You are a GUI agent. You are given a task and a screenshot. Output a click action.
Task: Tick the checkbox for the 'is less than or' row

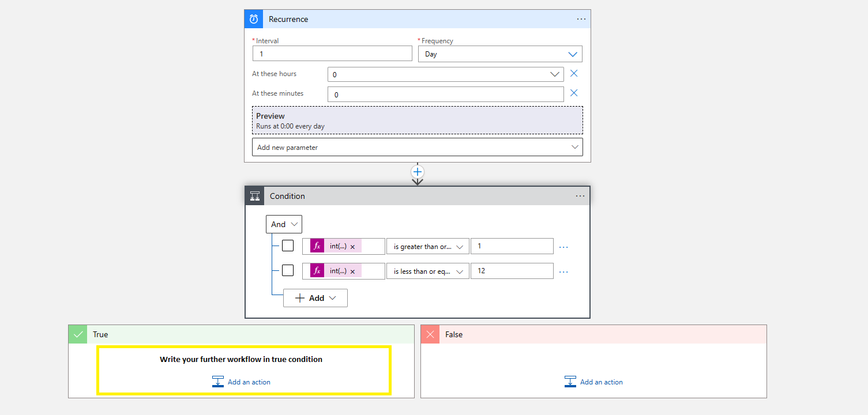point(288,270)
